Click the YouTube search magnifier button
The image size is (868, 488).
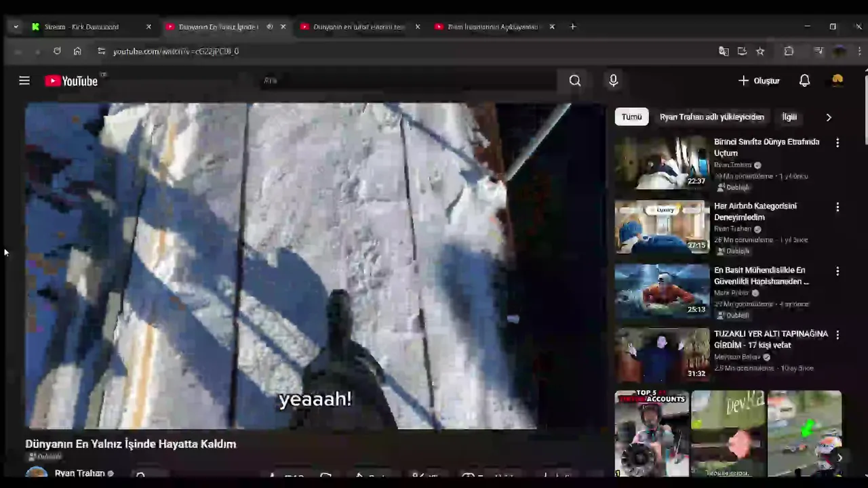click(x=575, y=81)
